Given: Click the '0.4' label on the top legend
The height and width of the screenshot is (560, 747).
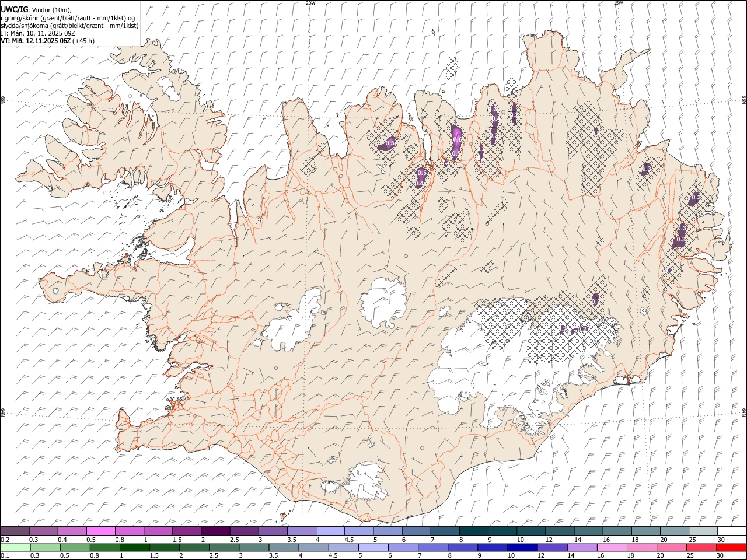Looking at the screenshot, I should tap(62, 540).
